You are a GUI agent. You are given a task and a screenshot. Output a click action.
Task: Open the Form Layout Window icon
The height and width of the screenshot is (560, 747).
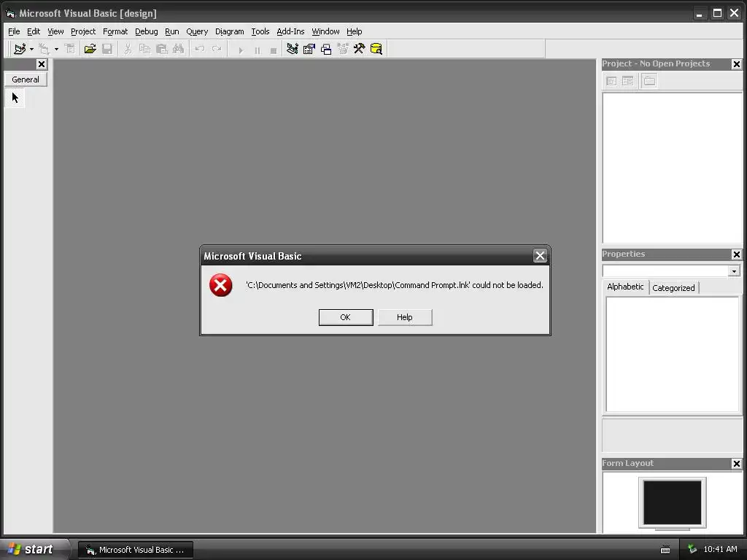tap(326, 49)
